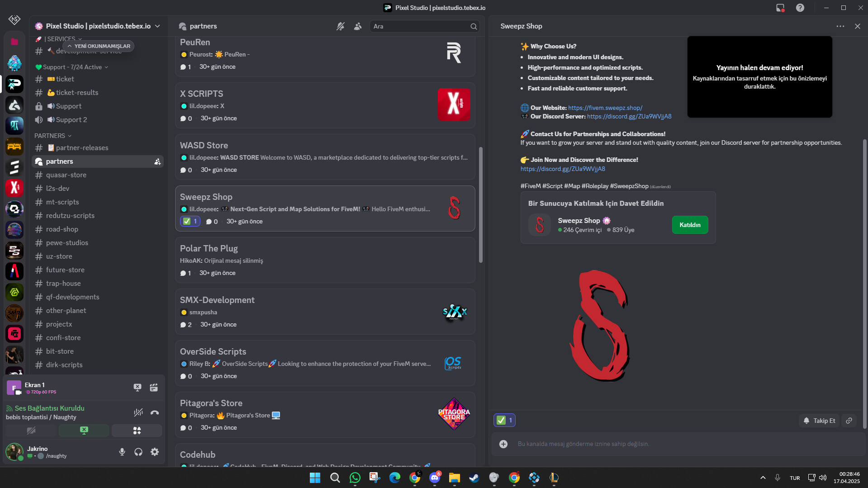Viewport: 868px width, 488px height.
Task: Deafen audio using the headphones icon
Action: coord(138,452)
